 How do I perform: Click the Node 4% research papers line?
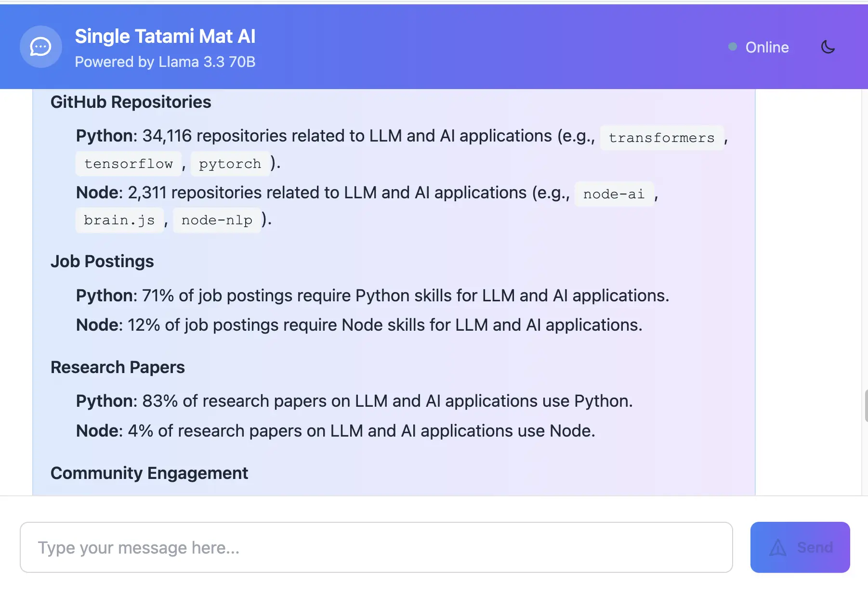point(336,431)
